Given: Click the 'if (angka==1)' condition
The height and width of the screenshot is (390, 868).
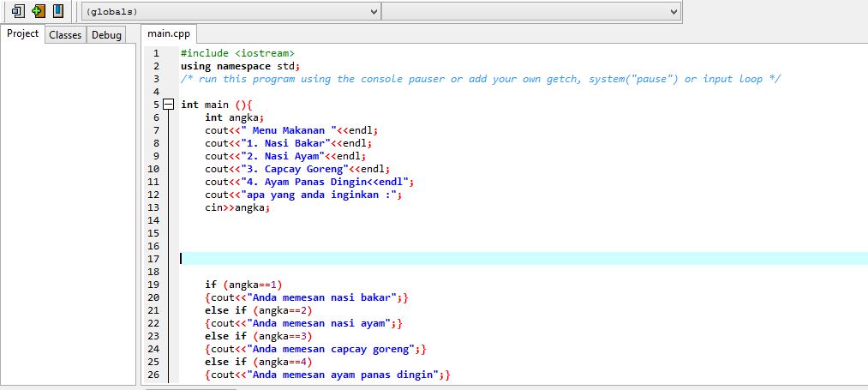Looking at the screenshot, I should coord(243,285).
